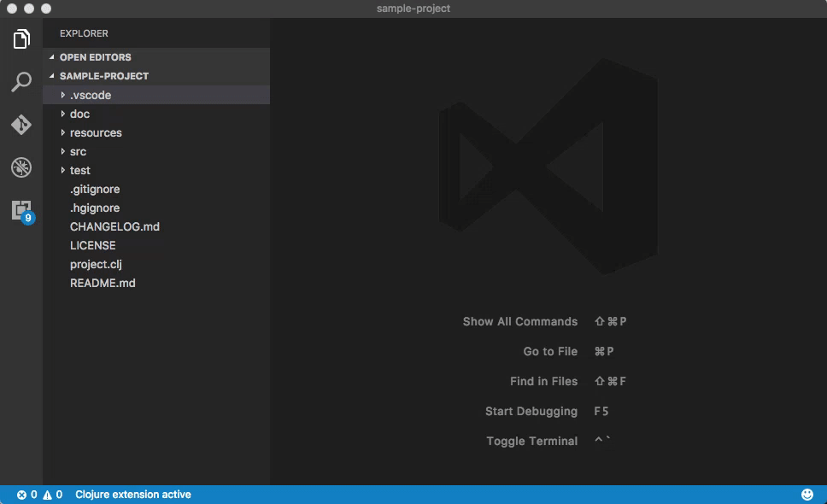Open the Source Control git icon
Image resolution: width=827 pixels, height=504 pixels.
coord(21,125)
